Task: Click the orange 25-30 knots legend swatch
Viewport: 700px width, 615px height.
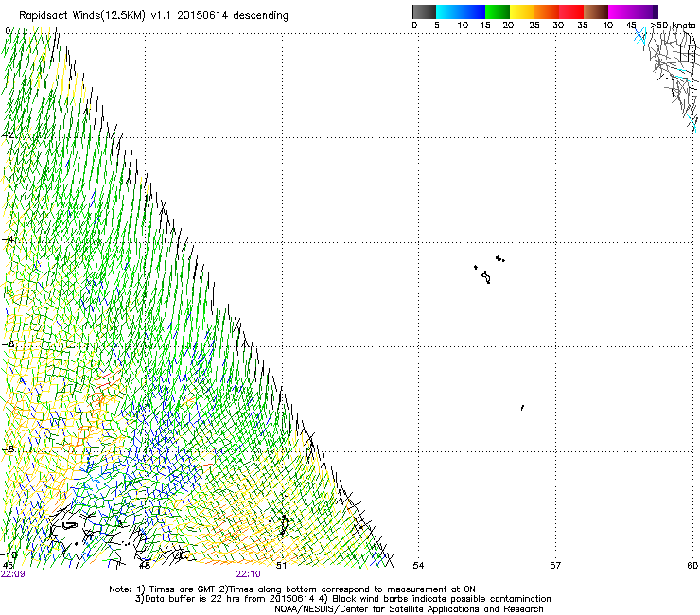Action: pos(547,11)
